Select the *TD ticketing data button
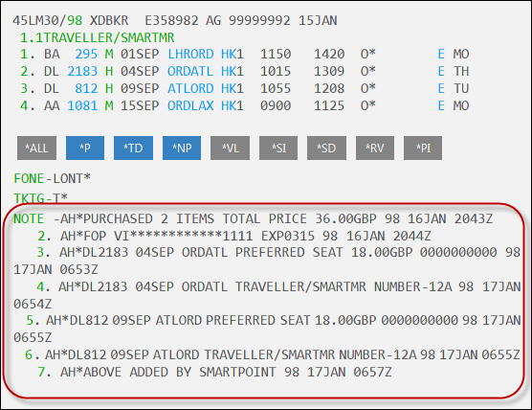The height and width of the screenshot is (410, 532). 133,148
